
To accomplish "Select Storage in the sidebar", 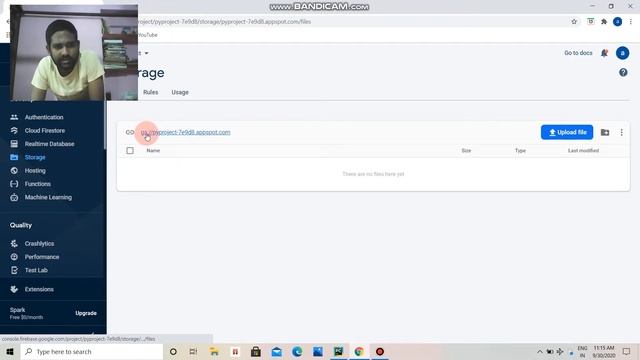I will (x=35, y=157).
